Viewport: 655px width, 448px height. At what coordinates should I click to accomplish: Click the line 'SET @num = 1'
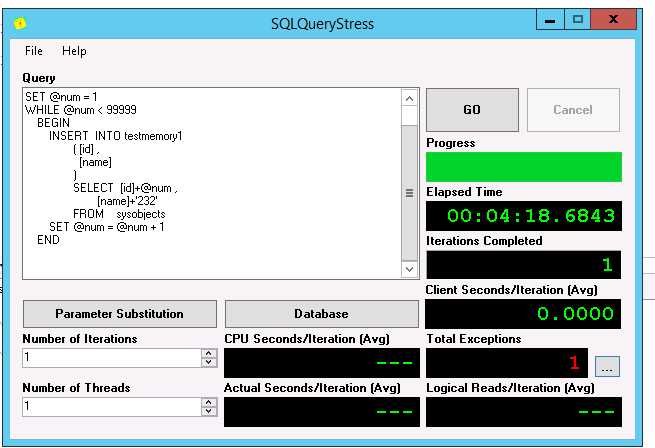pyautogui.click(x=61, y=97)
